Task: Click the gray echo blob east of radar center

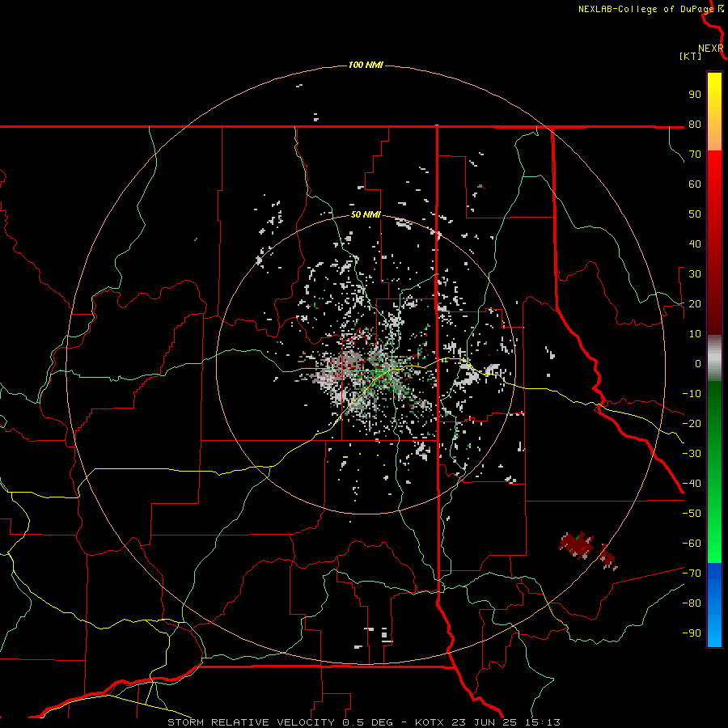Action: [x=467, y=375]
